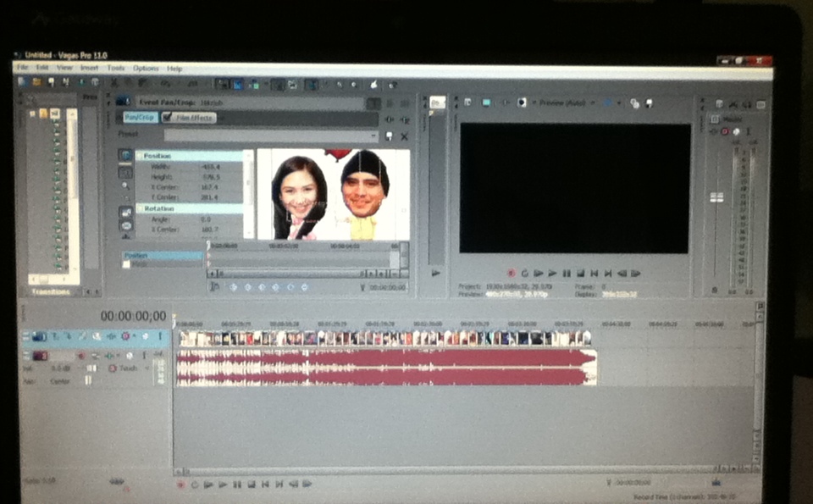Click the video clip strip on timeline

(x=384, y=339)
